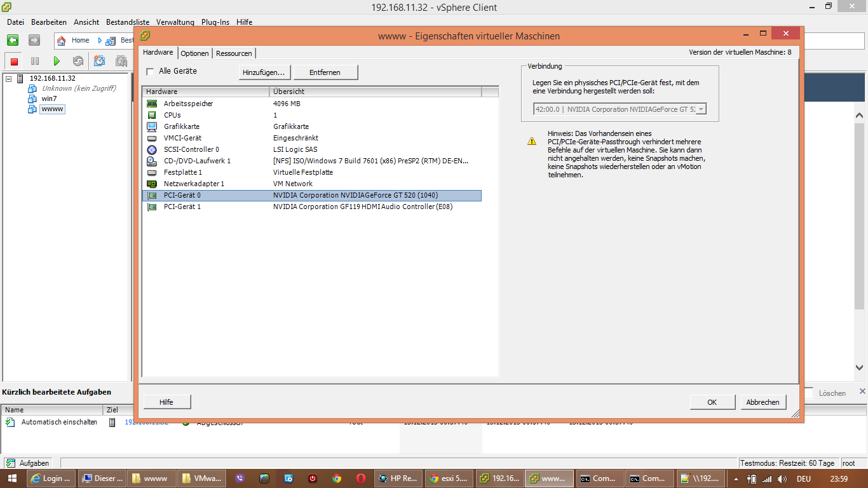
Task: Select PCI-Gerät 1 HDMI Audio Controller
Action: click(312, 207)
